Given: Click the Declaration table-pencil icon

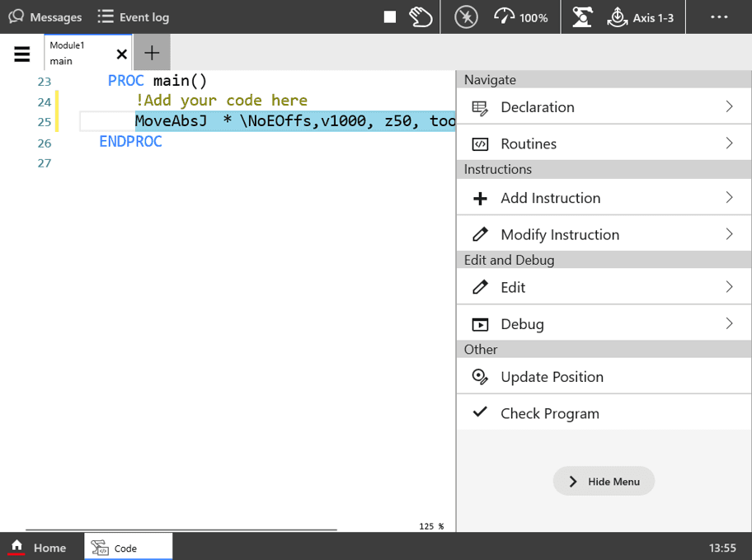Looking at the screenshot, I should tap(480, 108).
